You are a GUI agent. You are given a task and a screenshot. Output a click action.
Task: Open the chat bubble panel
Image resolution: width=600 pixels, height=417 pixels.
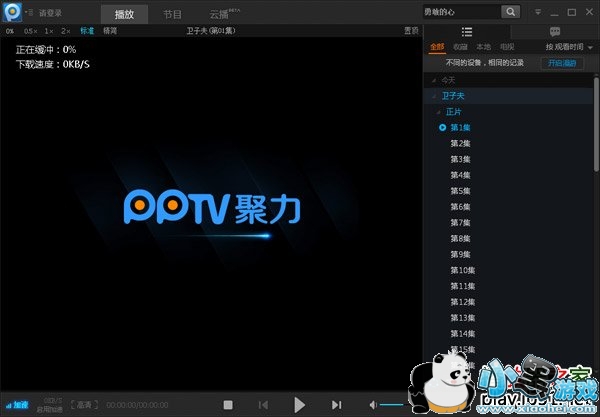[555, 32]
